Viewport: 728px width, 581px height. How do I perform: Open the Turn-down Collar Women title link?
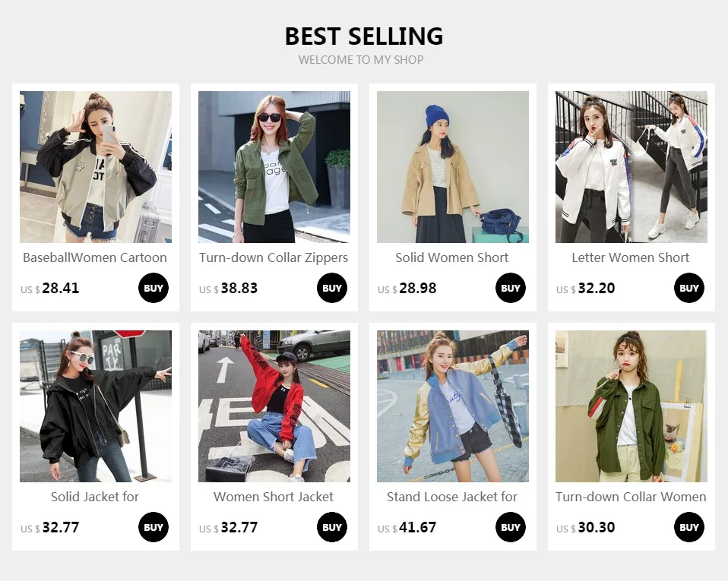click(x=631, y=497)
